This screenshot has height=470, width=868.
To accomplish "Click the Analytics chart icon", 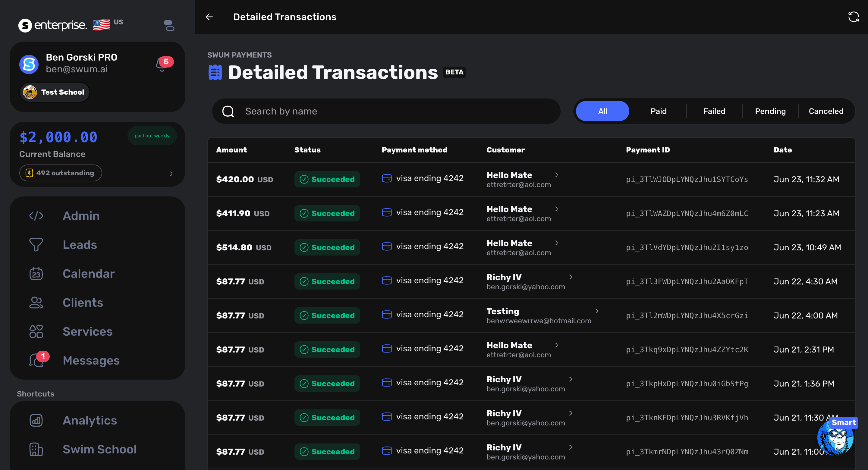I will (36, 420).
